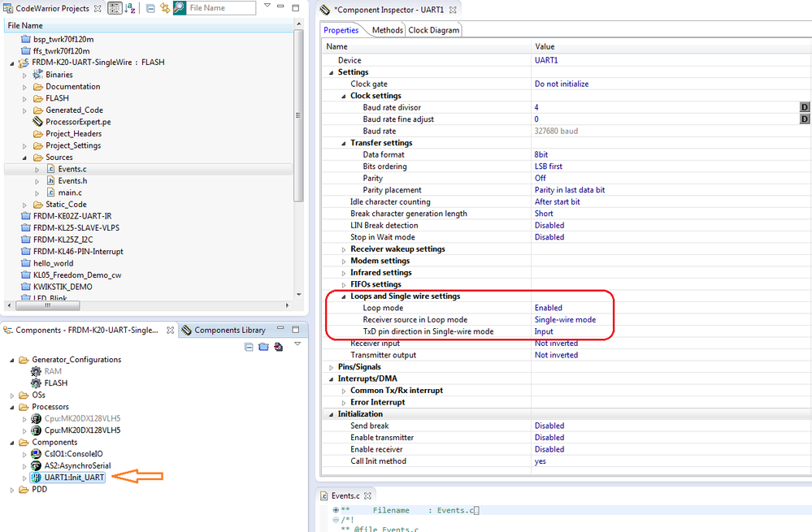Click the ProcessorExpert.pe file icon
The width and height of the screenshot is (812, 532).
[x=38, y=122]
